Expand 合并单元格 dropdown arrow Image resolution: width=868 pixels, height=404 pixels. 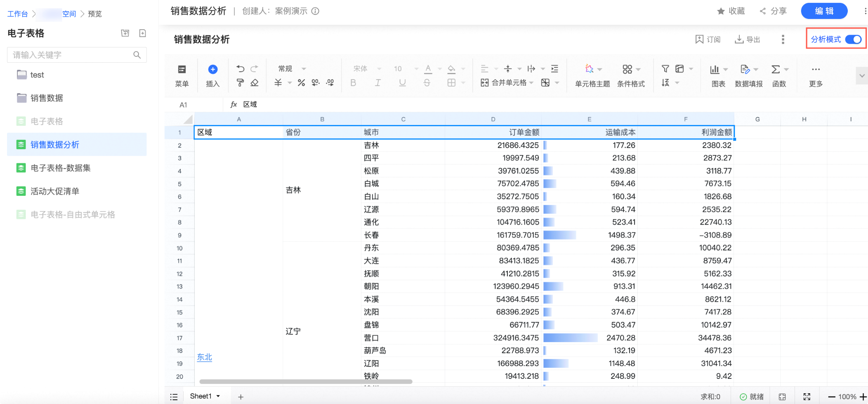tap(531, 83)
